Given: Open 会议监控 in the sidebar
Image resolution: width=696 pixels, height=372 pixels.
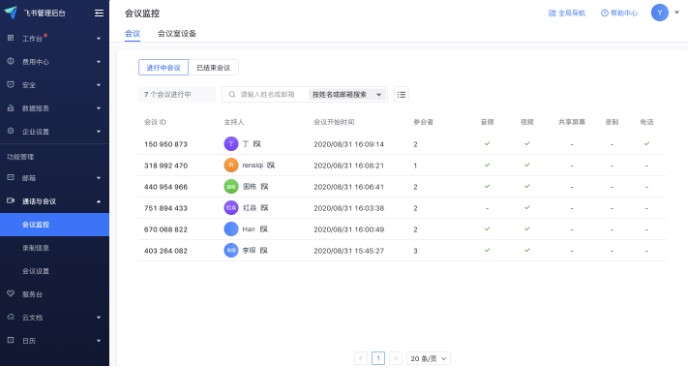Looking at the screenshot, I should (x=55, y=225).
